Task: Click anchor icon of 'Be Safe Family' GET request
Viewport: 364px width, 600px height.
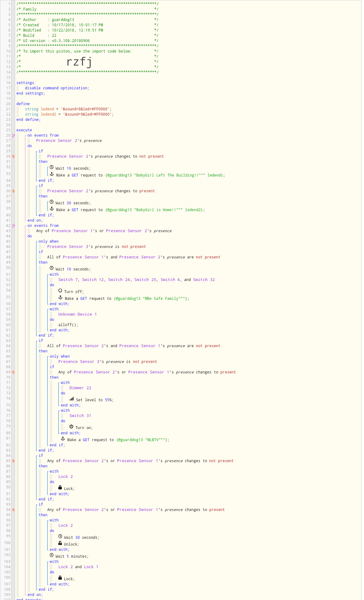Action: tap(61, 297)
